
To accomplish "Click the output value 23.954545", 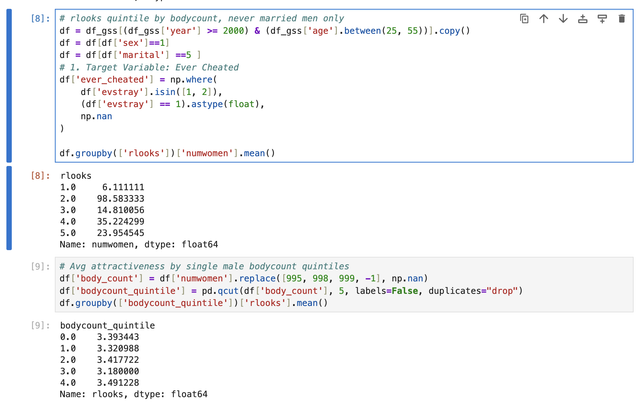I will click(120, 233).
